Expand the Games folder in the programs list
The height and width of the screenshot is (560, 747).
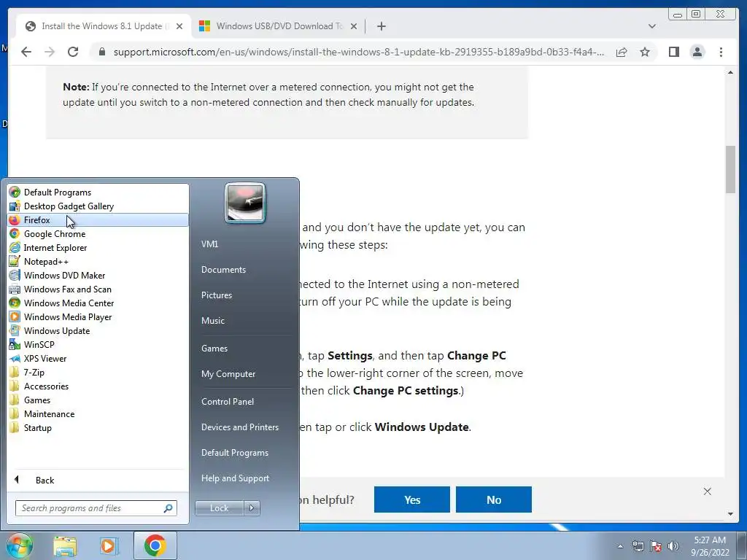(x=98, y=400)
